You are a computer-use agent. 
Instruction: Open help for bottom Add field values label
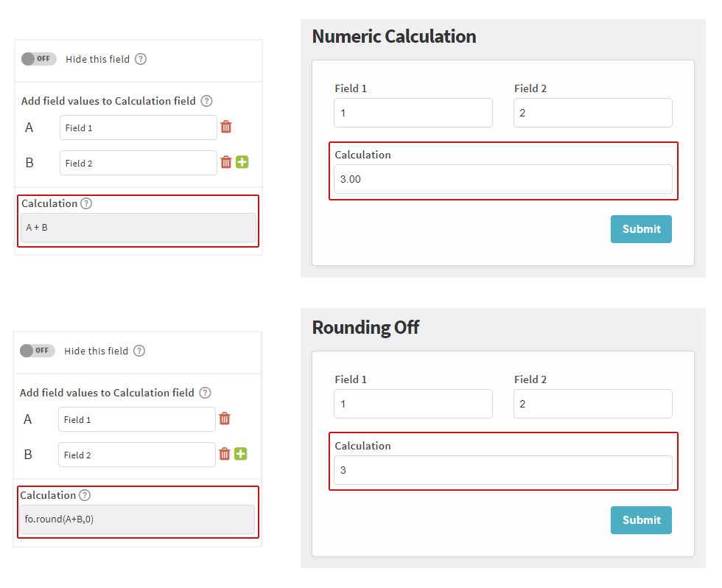coord(205,393)
